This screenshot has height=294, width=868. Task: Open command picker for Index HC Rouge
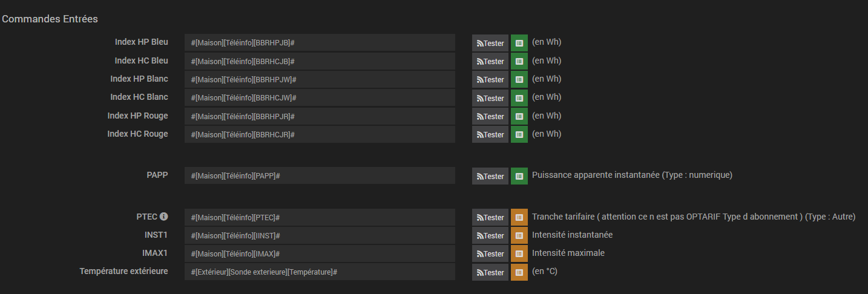519,134
